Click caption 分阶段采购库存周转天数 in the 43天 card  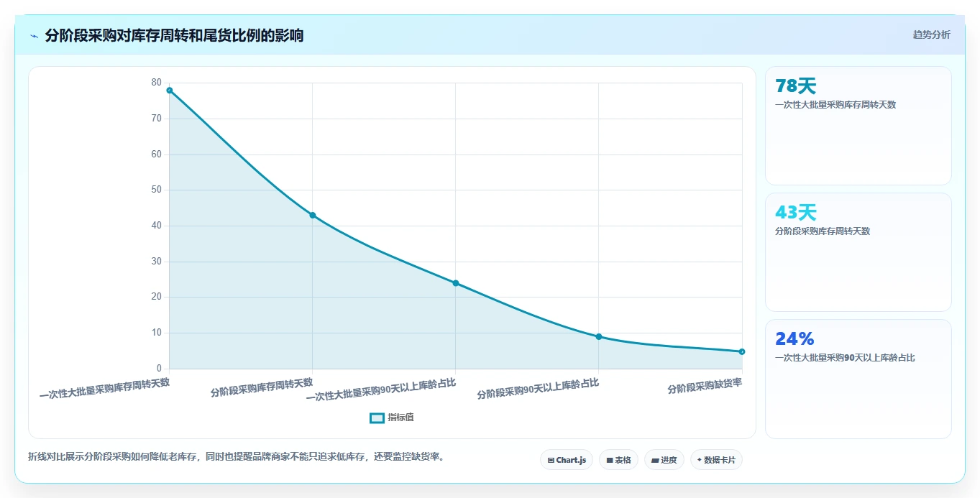click(823, 231)
